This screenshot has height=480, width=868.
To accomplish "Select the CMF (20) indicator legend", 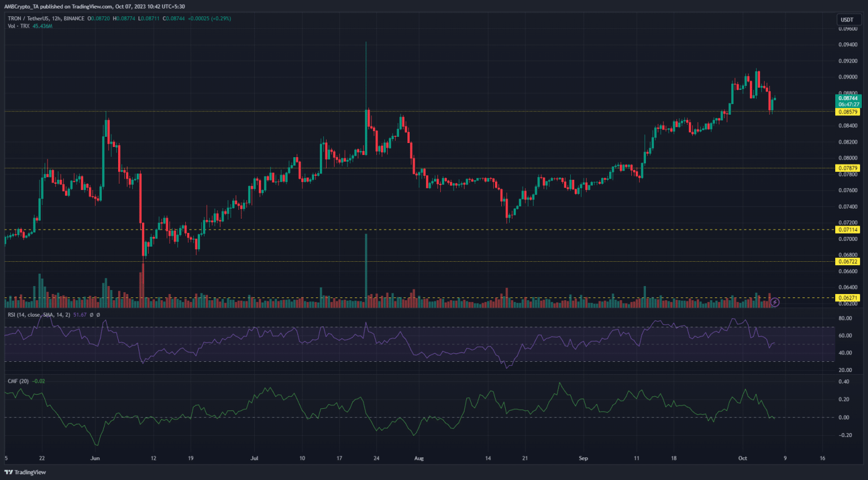I will point(18,381).
